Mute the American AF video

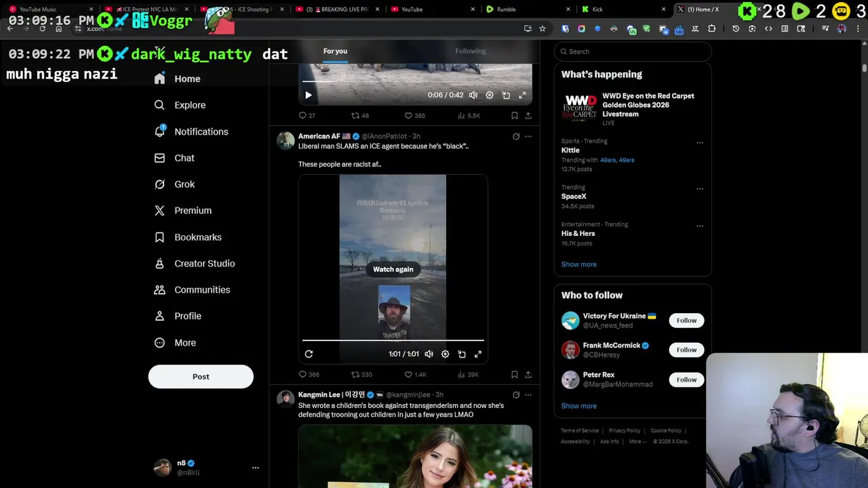429,354
